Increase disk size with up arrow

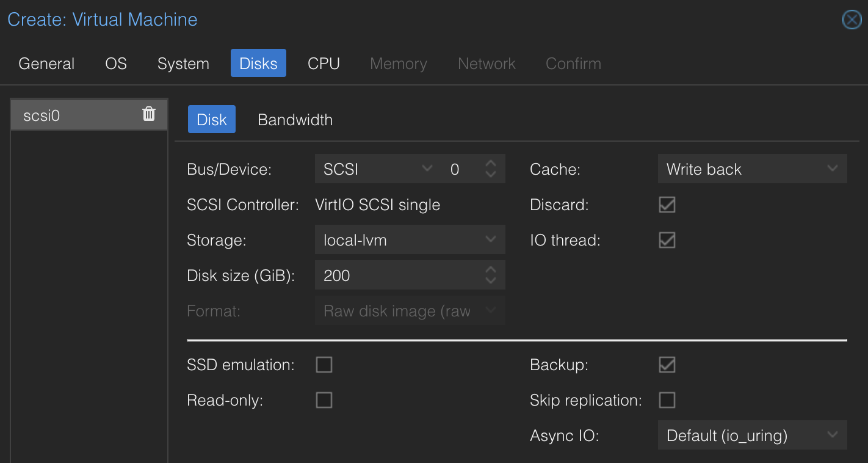pyautogui.click(x=490, y=270)
